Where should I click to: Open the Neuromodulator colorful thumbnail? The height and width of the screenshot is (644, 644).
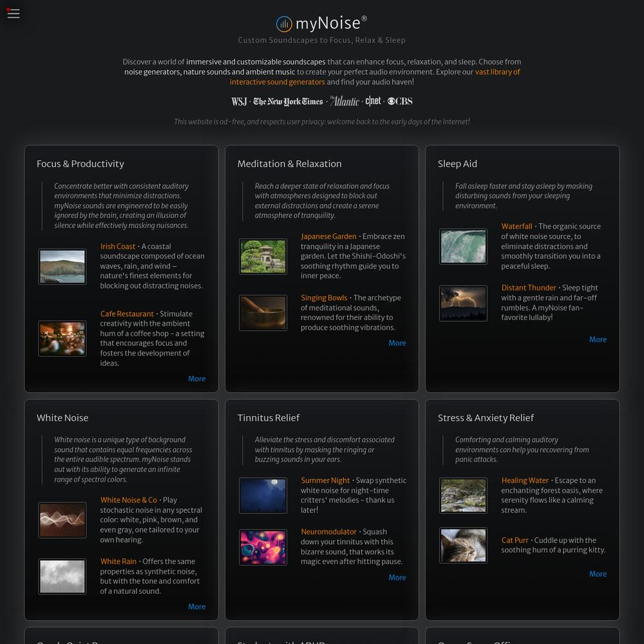pyautogui.click(x=263, y=547)
